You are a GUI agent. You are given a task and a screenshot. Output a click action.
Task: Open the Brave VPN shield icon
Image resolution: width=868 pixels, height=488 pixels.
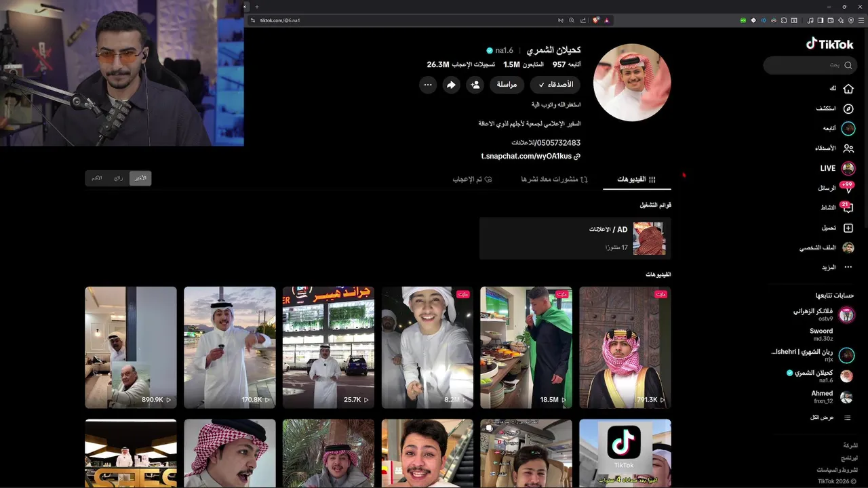pos(851,20)
